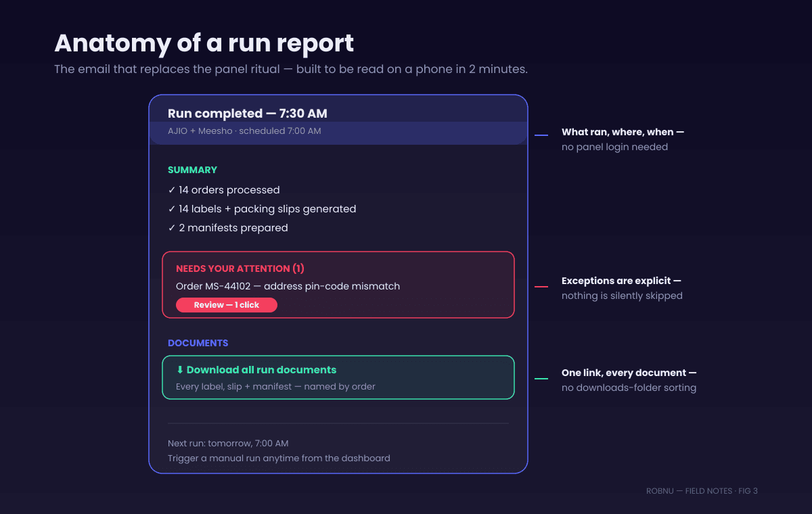Select the Run completed — 7:30 AM header

point(248,114)
